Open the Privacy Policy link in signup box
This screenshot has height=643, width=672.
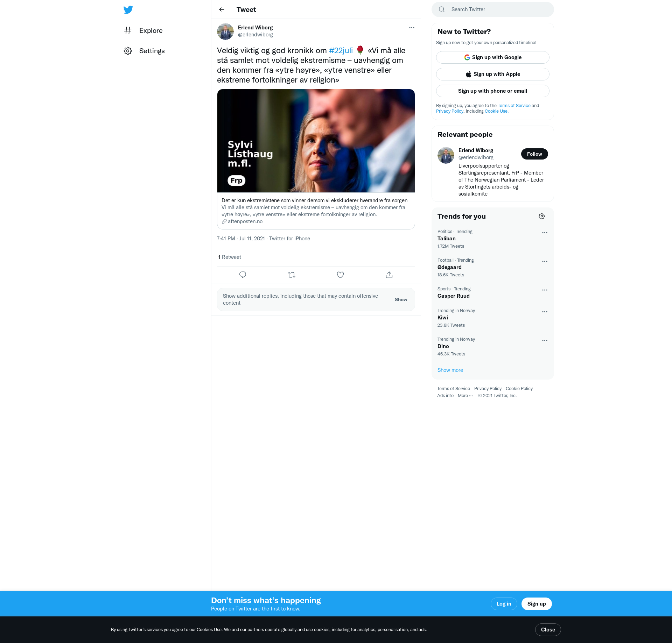(450, 111)
